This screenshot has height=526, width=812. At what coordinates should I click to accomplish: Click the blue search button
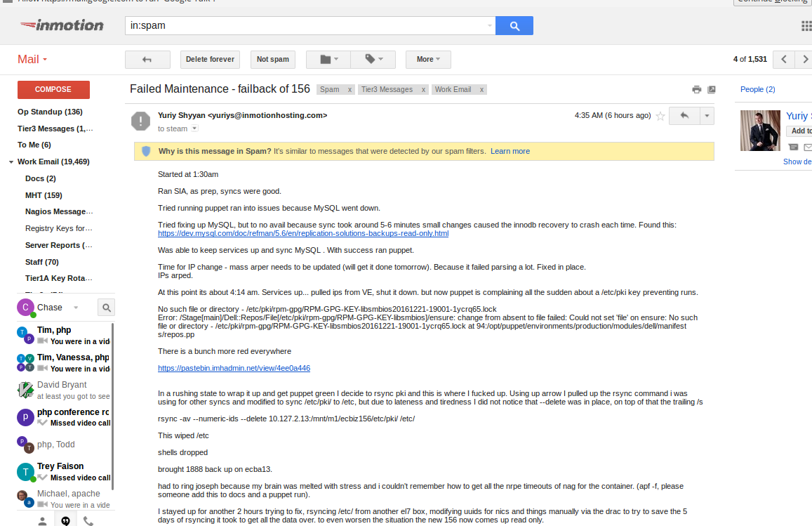514,26
